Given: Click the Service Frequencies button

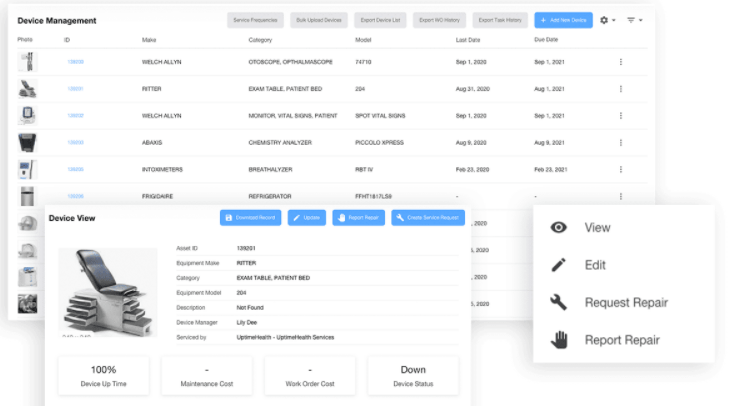Looking at the screenshot, I should (254, 20).
